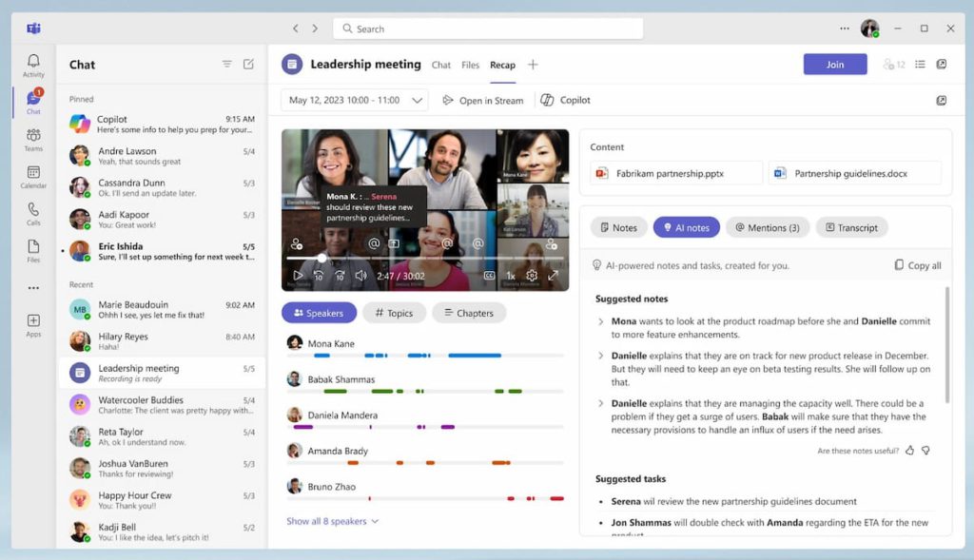The height and width of the screenshot is (560, 974).
Task: Copy all AI-generated notes
Action: (916, 265)
